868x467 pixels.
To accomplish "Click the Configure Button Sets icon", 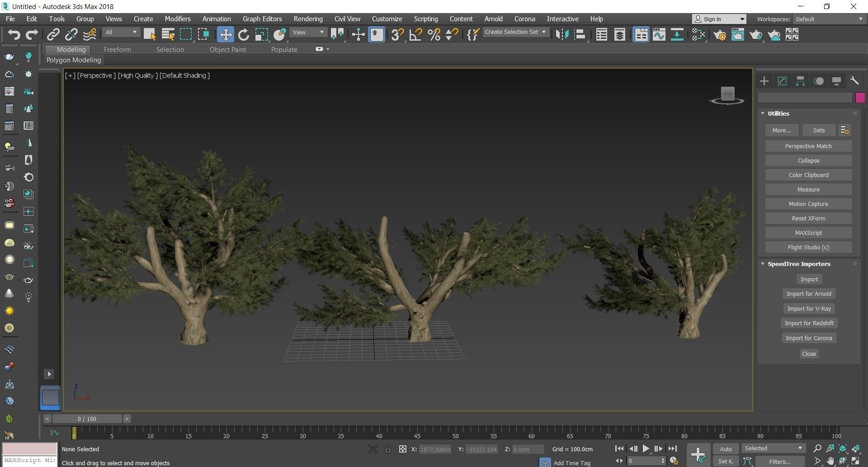I will [844, 130].
